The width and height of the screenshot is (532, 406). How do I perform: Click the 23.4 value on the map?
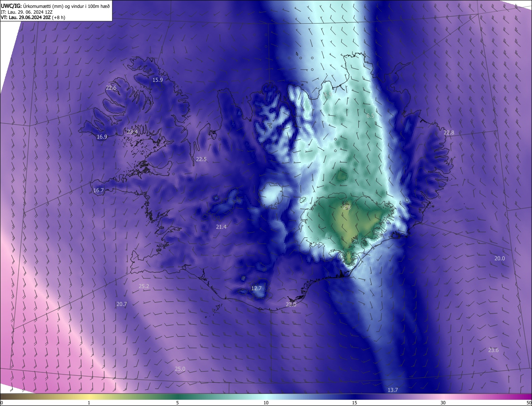(x=132, y=132)
